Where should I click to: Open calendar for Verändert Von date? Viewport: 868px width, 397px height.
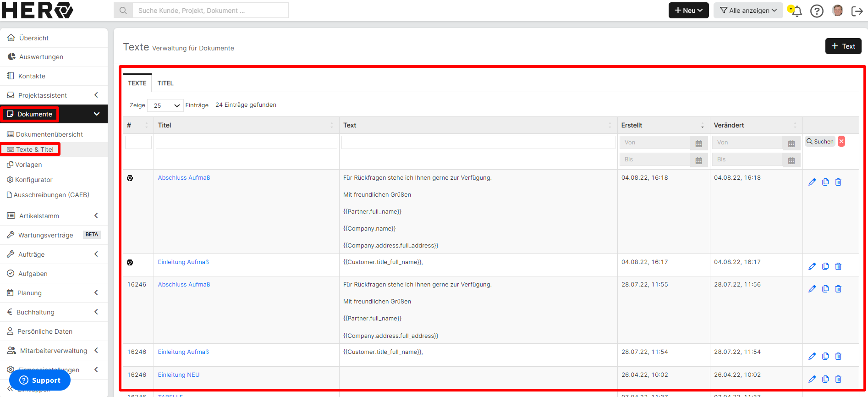click(x=791, y=143)
